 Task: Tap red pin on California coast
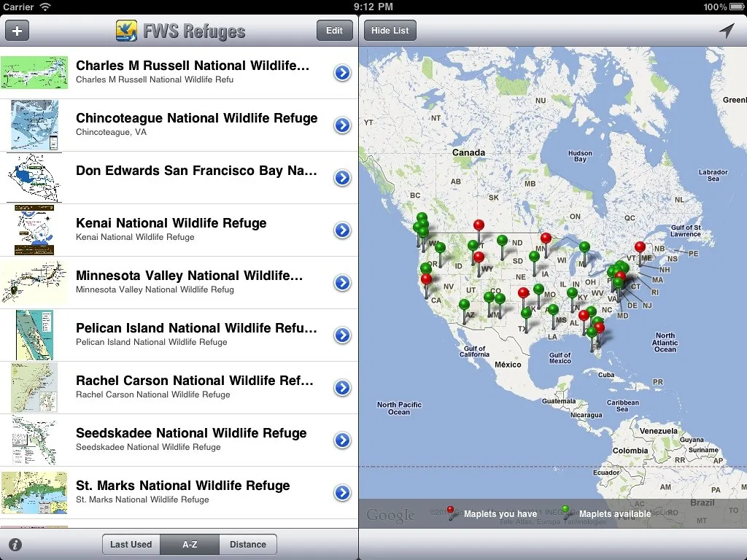pos(426,279)
